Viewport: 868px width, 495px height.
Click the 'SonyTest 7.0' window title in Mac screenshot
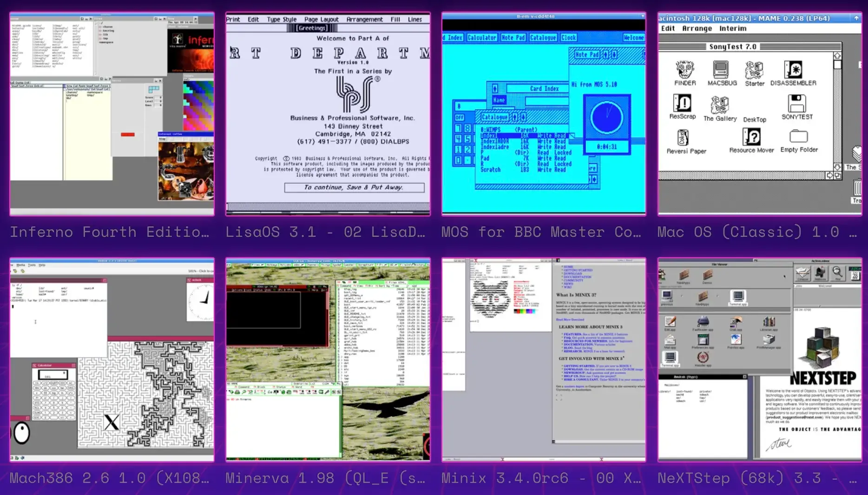(732, 46)
